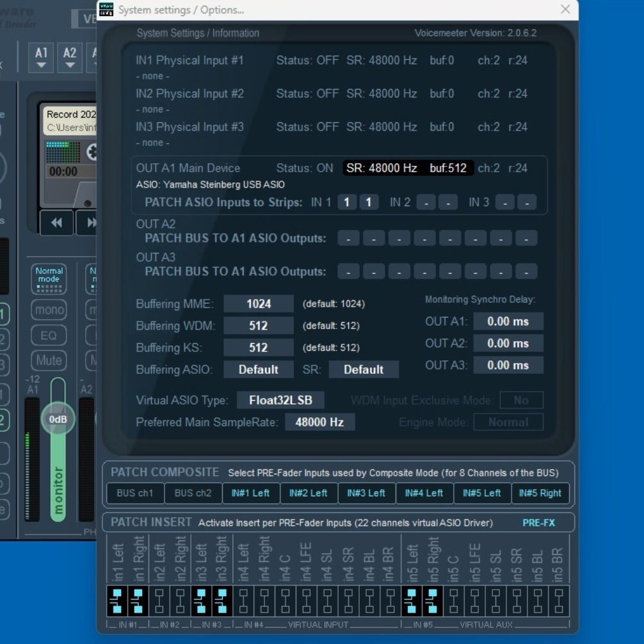Choose IN#3 Left composite input

tap(366, 493)
